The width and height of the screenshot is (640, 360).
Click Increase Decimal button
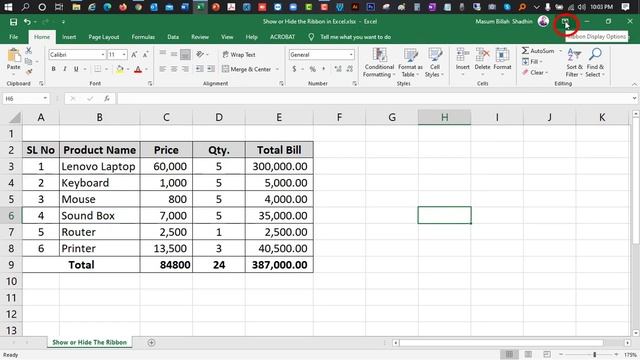pyautogui.click(x=338, y=69)
